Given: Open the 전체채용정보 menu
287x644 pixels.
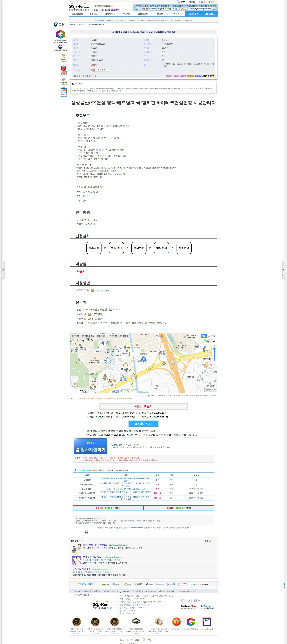Looking at the screenshot, I should (77, 14).
